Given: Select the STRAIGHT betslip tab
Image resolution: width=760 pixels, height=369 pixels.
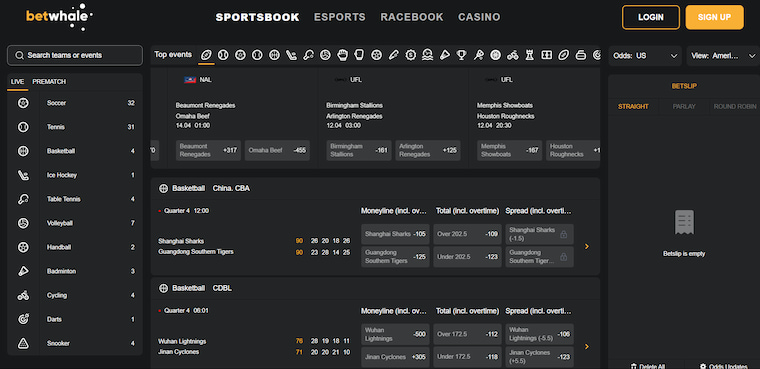Looking at the screenshot, I should (x=633, y=107).
